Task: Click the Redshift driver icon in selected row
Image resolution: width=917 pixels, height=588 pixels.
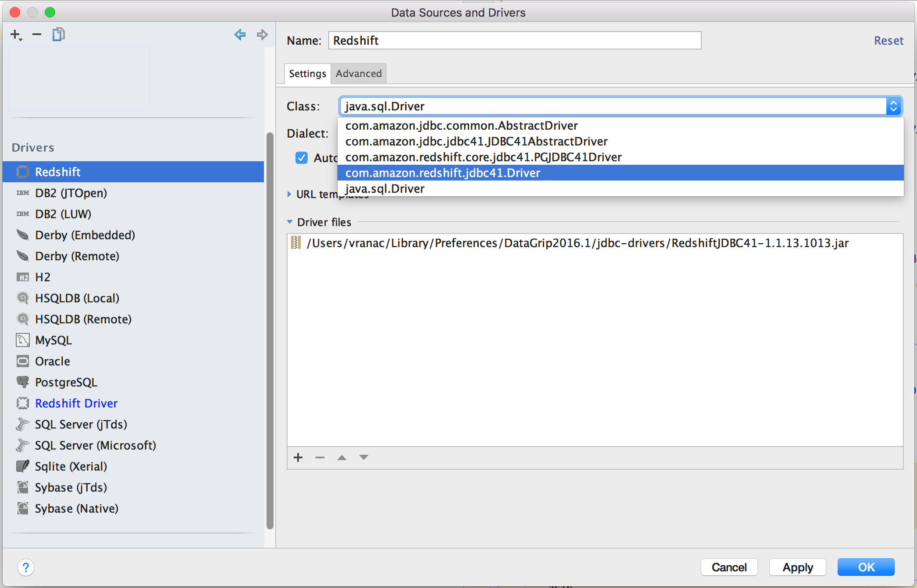Action: point(23,172)
